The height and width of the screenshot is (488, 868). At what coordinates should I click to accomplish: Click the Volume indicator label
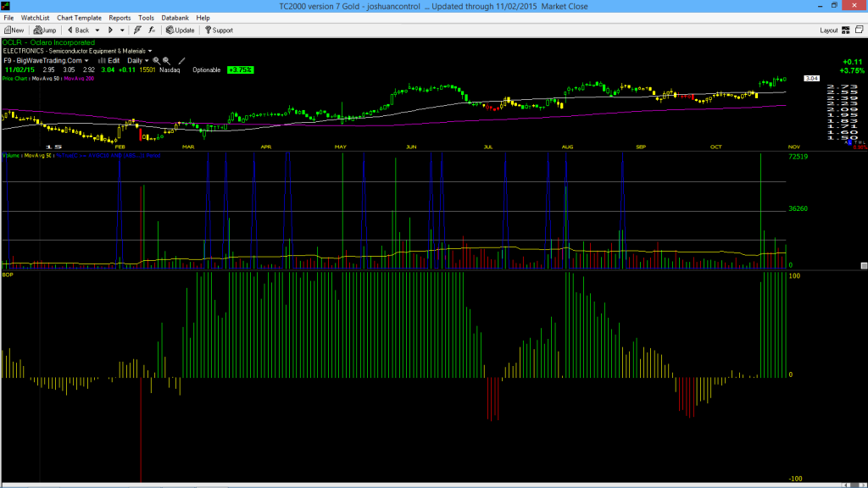tap(11, 156)
